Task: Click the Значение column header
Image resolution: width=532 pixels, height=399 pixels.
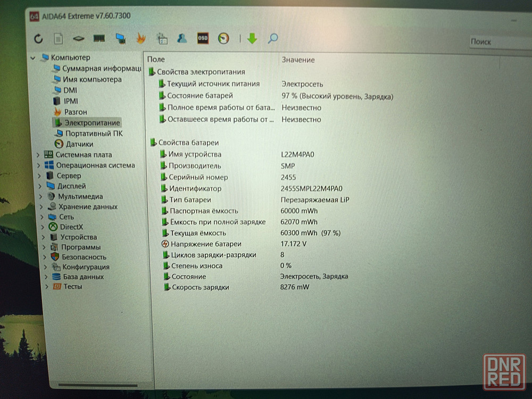Action: tap(298, 60)
